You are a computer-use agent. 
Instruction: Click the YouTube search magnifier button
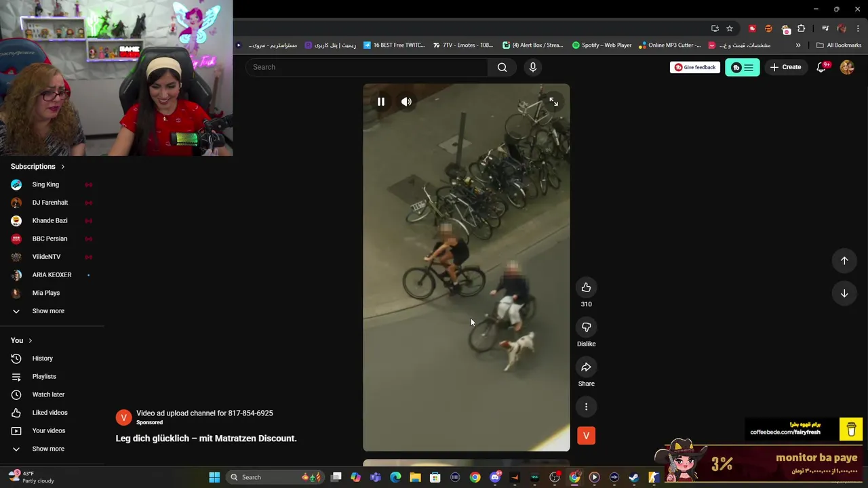(x=502, y=67)
